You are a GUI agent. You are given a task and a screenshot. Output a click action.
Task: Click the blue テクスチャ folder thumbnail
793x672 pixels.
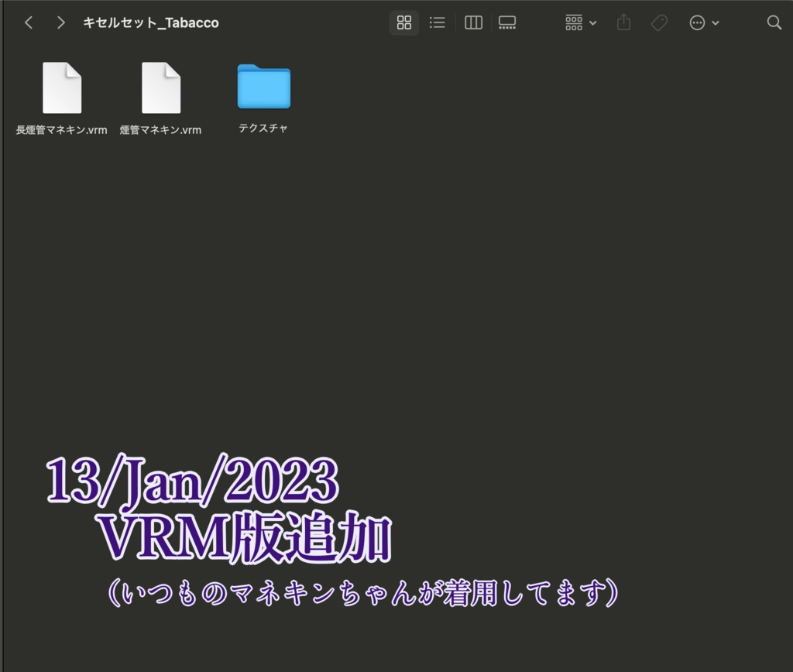tap(263, 87)
